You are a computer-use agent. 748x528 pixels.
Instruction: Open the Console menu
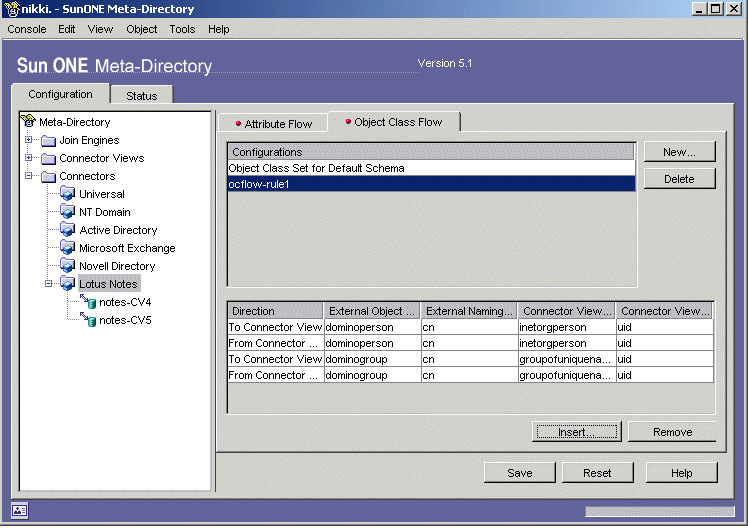pyautogui.click(x=27, y=29)
